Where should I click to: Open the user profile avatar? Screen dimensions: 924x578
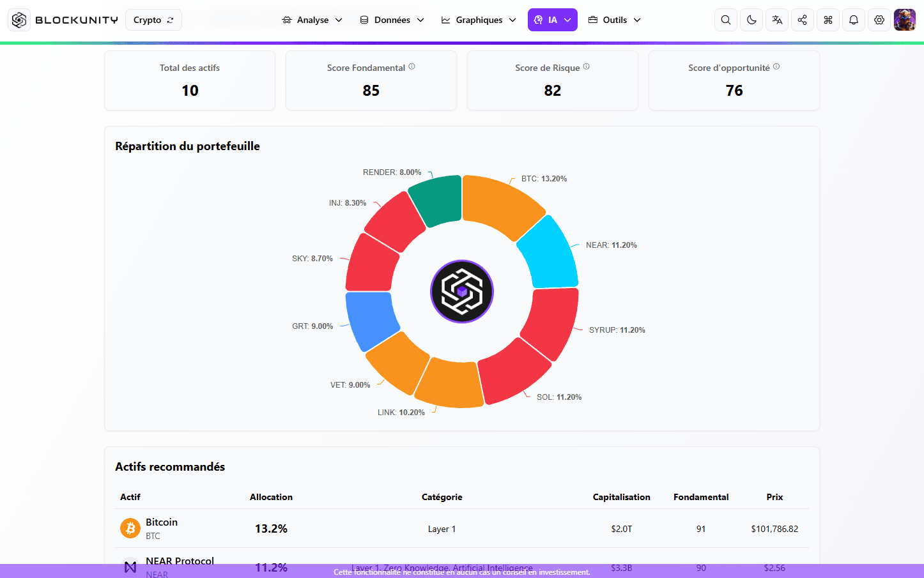pos(905,20)
